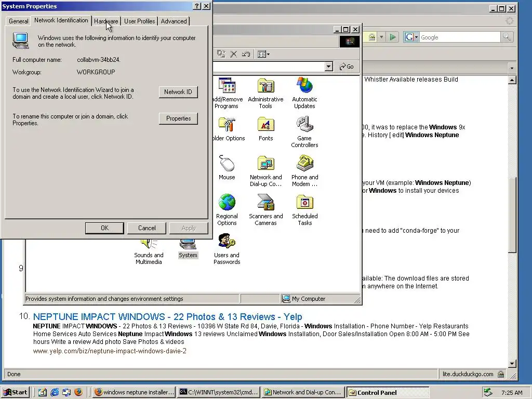Image resolution: width=532 pixels, height=399 pixels.
Task: Open Sounds and Multimedia icon
Action: tap(149, 252)
